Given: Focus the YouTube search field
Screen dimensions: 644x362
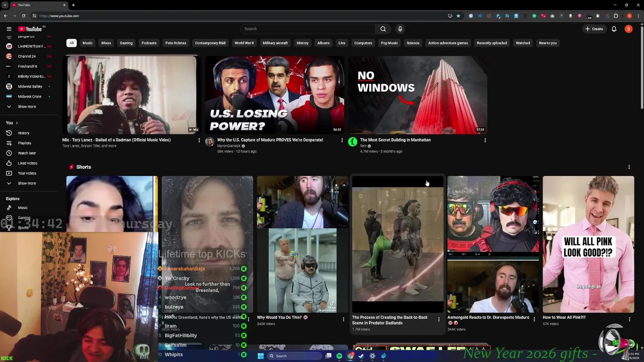Looking at the screenshot, I should click(x=307, y=29).
